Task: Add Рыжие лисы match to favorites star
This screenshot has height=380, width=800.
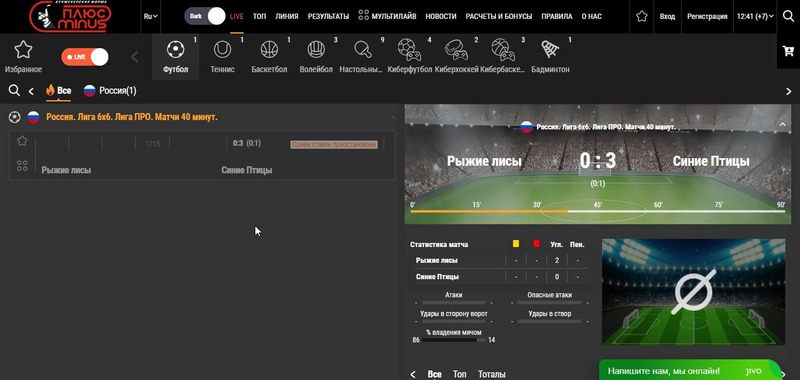Action: point(22,141)
